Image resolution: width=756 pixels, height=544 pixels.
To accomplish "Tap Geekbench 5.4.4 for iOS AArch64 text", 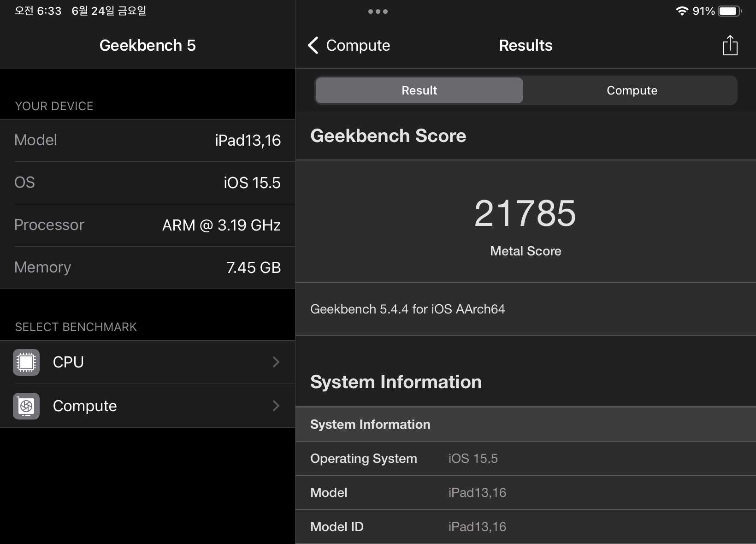I will pos(408,309).
